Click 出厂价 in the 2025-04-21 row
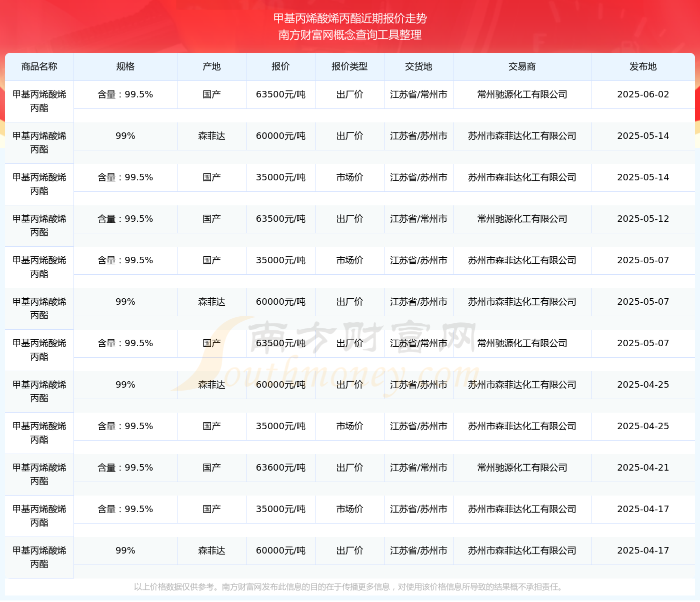This screenshot has width=700, height=602. pyautogui.click(x=349, y=468)
